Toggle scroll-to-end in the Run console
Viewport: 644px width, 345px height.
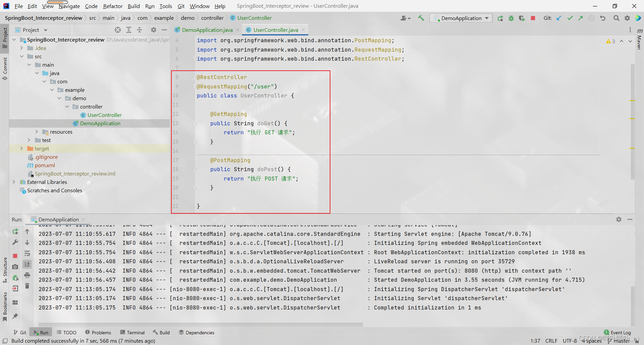pos(27,264)
